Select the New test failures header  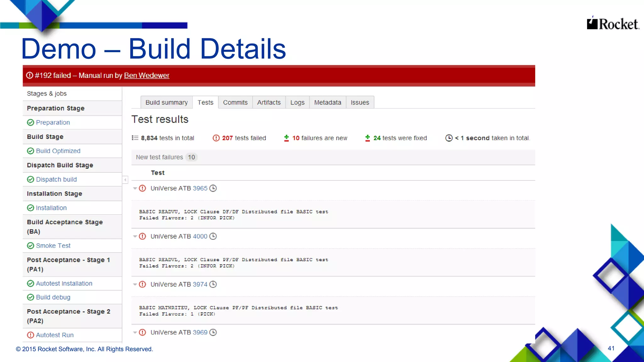(x=333, y=157)
